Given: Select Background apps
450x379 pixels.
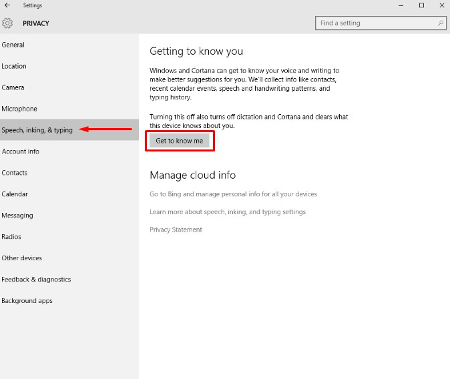Looking at the screenshot, I should click(69, 301).
